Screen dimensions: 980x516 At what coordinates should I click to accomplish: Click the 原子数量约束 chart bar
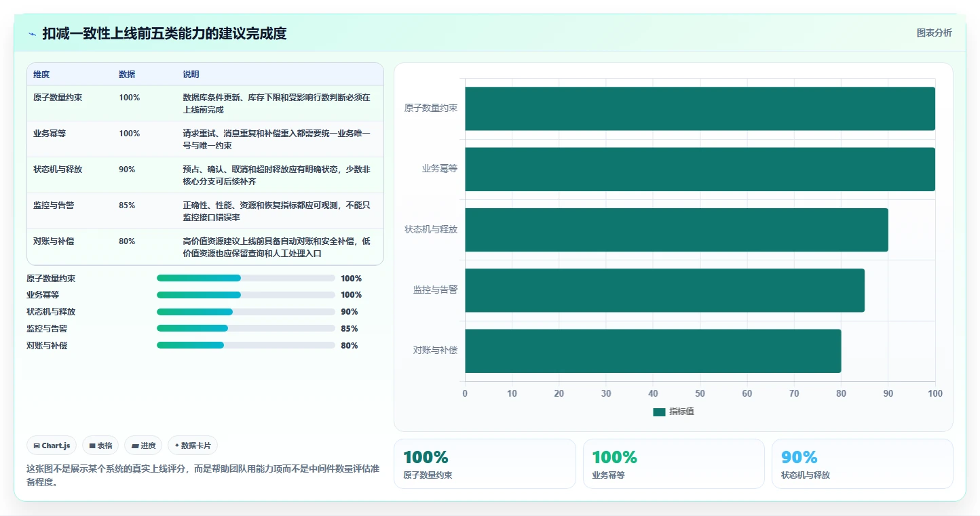pos(700,108)
